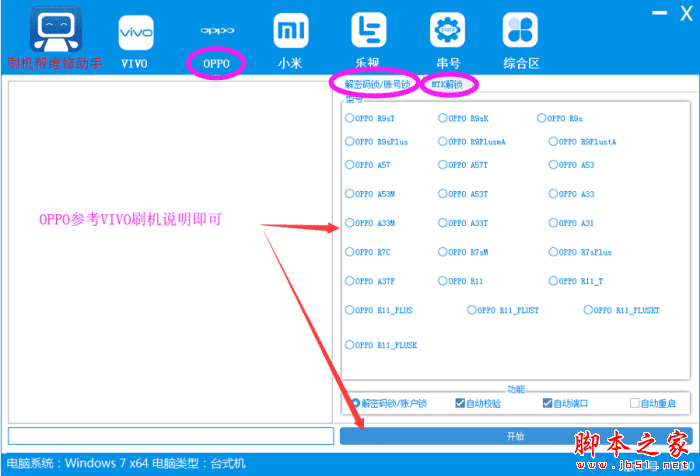Switch to the MTK解锁 tab
Screen dimensions: 700x476
[x=447, y=84]
